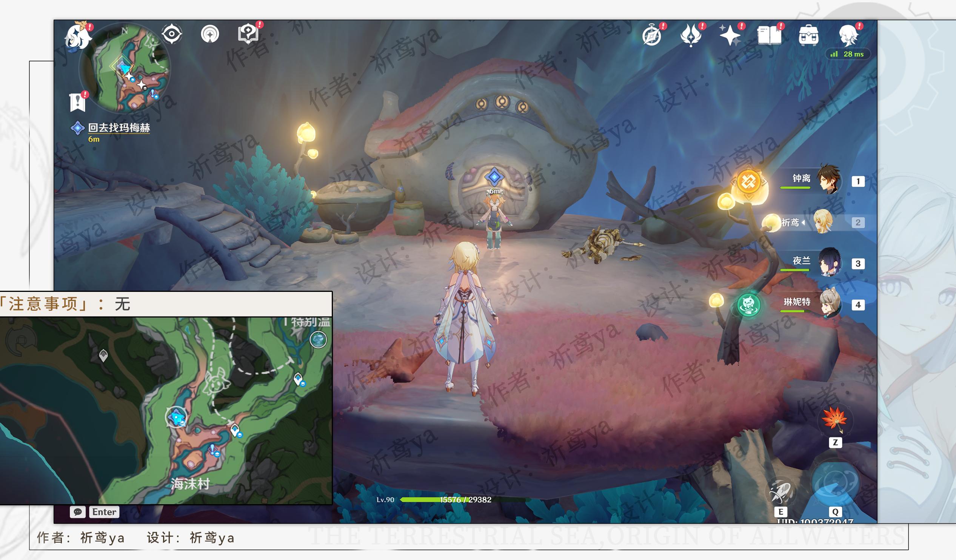Open the tutorial question mark icon
The image size is (956, 560).
coord(248,34)
